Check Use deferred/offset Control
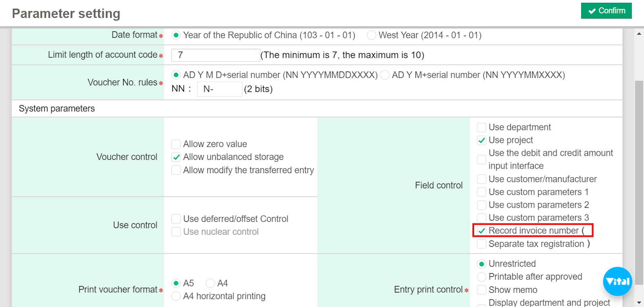The width and height of the screenshot is (644, 307). pyautogui.click(x=176, y=219)
